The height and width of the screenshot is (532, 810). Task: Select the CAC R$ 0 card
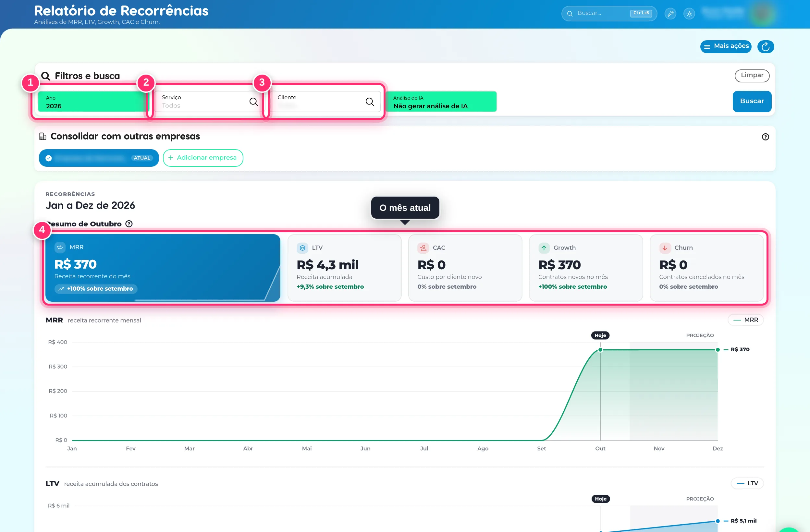click(465, 268)
